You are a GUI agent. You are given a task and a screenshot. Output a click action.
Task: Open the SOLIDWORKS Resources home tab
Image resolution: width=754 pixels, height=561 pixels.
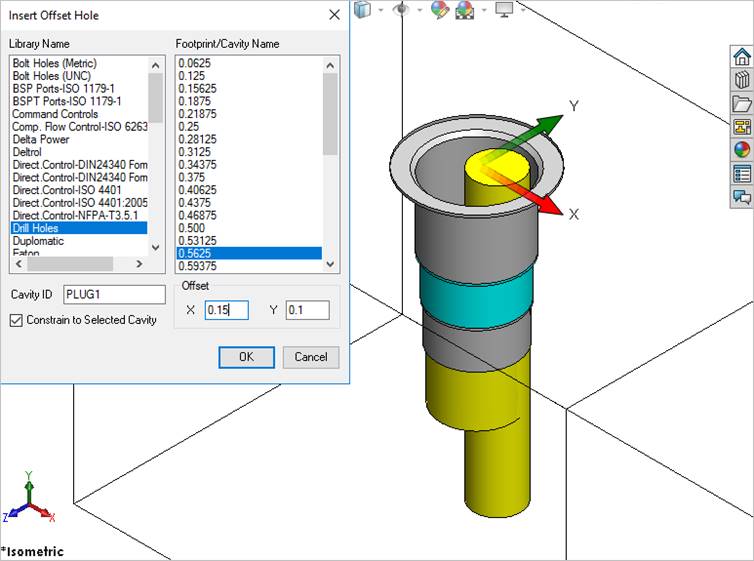742,57
